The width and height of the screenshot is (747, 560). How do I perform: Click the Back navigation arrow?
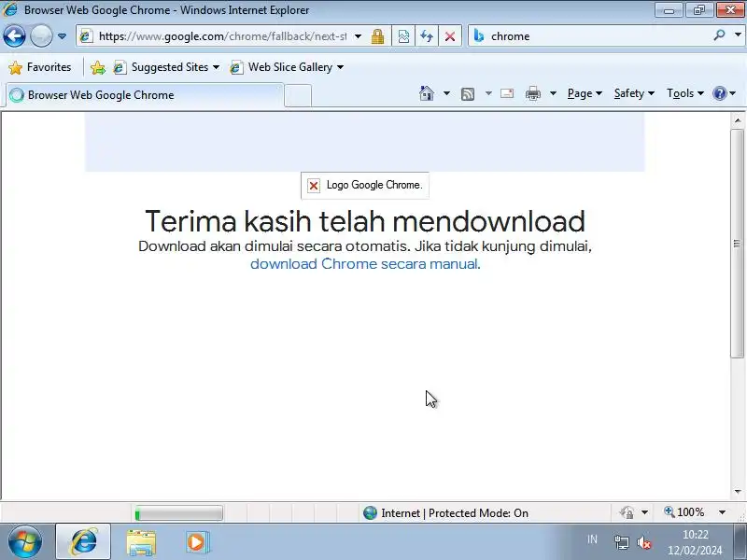pos(14,36)
